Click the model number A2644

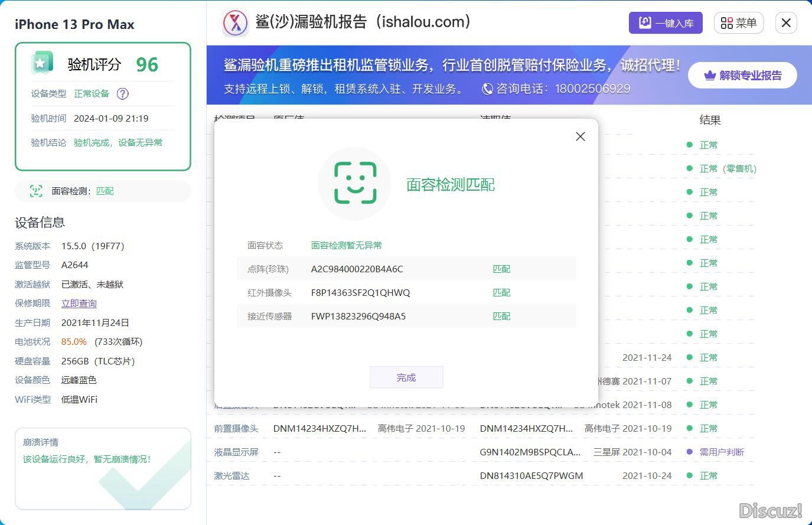pos(75,265)
